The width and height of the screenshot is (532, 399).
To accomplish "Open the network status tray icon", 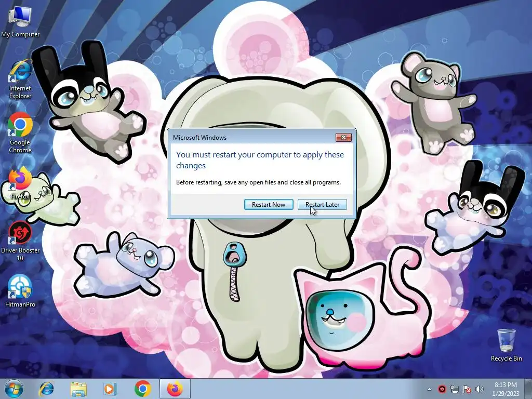I will (454, 389).
